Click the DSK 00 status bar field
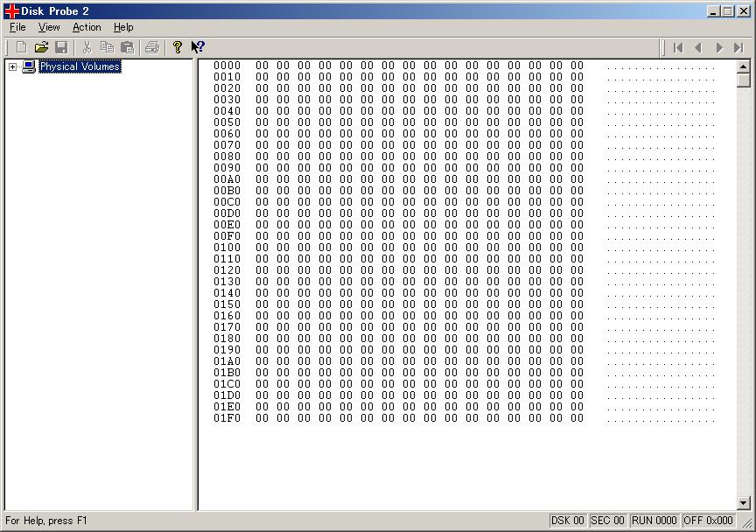This screenshot has height=532, width=756. [568, 521]
